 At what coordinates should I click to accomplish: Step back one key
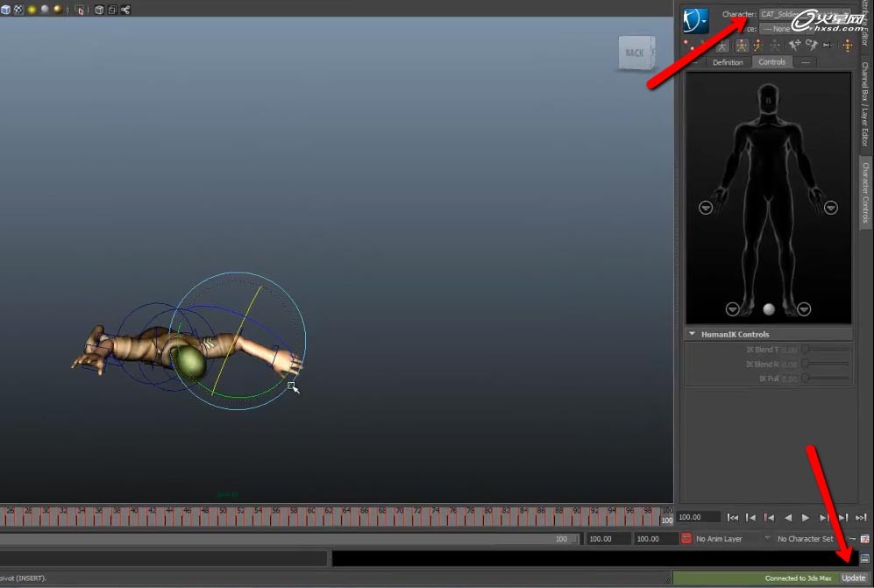coord(769,518)
